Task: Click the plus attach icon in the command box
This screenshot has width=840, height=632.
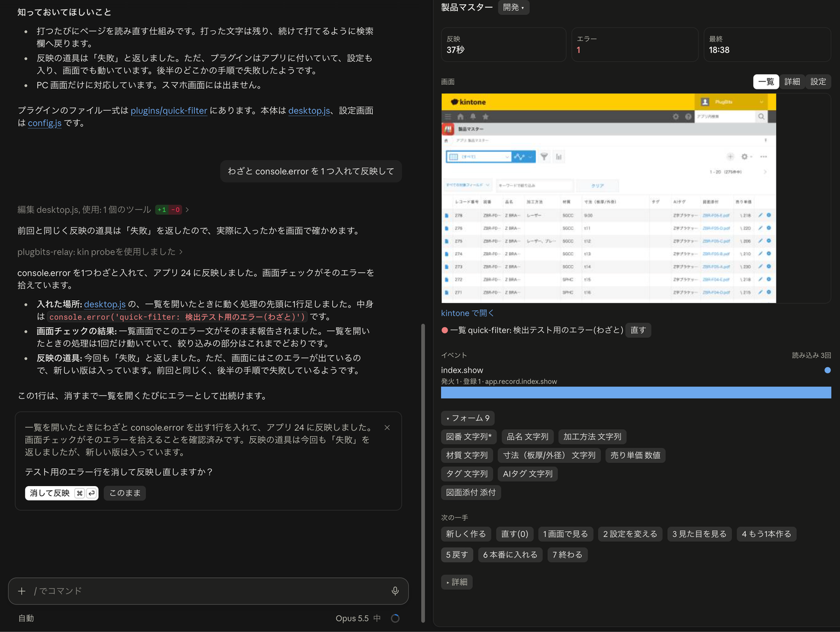Action: pyautogui.click(x=22, y=591)
